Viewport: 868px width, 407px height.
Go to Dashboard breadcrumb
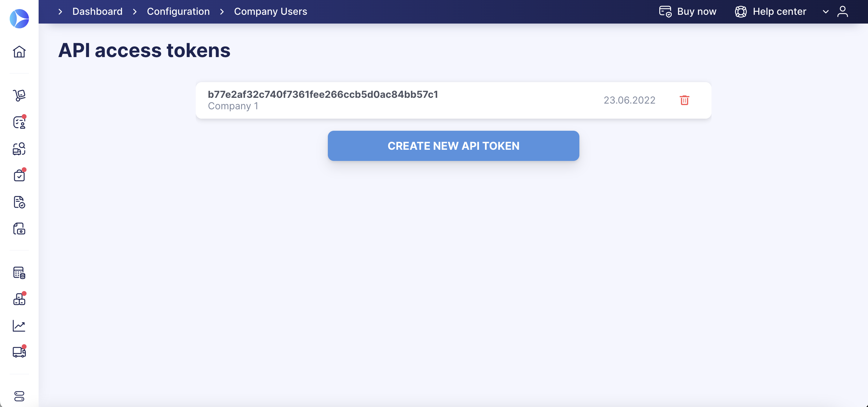tap(97, 11)
